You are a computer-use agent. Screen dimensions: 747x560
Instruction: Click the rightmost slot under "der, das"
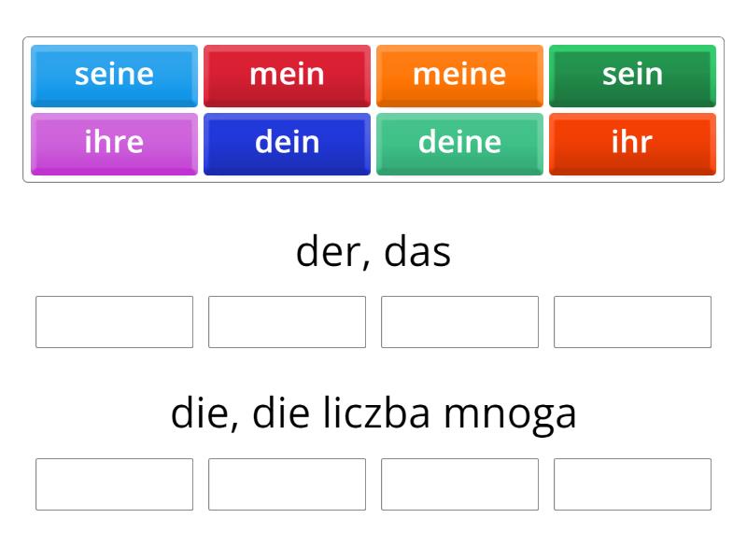pyautogui.click(x=632, y=323)
